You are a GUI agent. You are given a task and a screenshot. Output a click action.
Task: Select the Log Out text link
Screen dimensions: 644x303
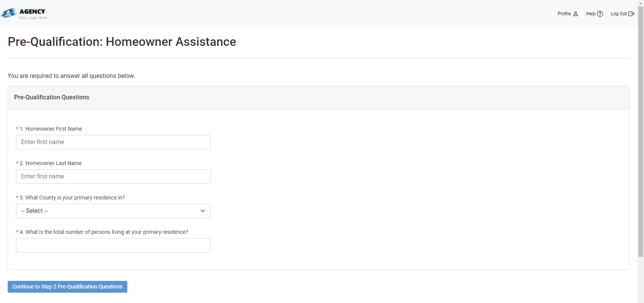pos(618,14)
